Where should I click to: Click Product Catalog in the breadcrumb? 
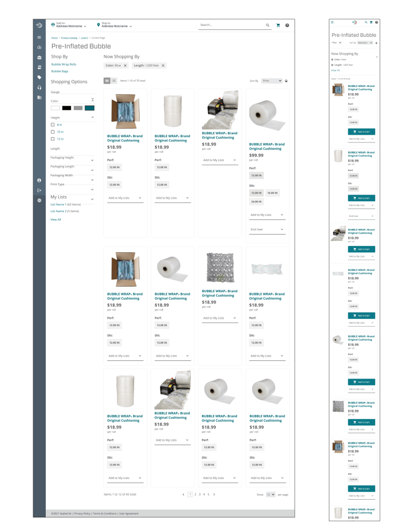click(x=69, y=38)
